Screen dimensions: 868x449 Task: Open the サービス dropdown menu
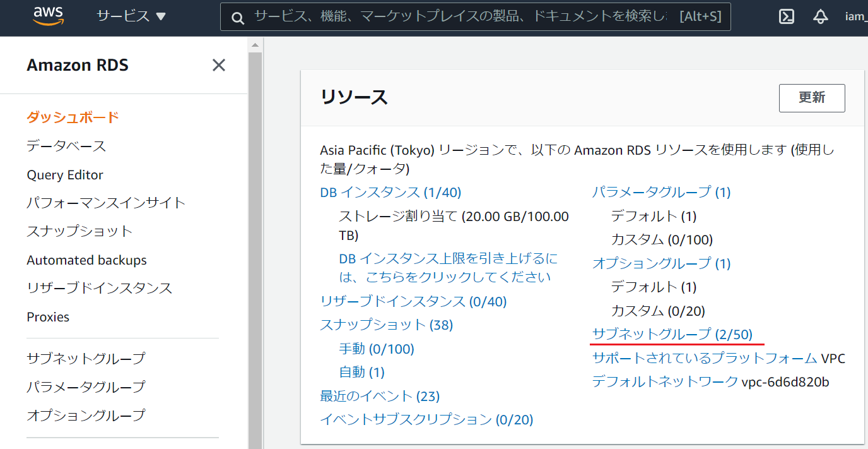[x=131, y=16]
